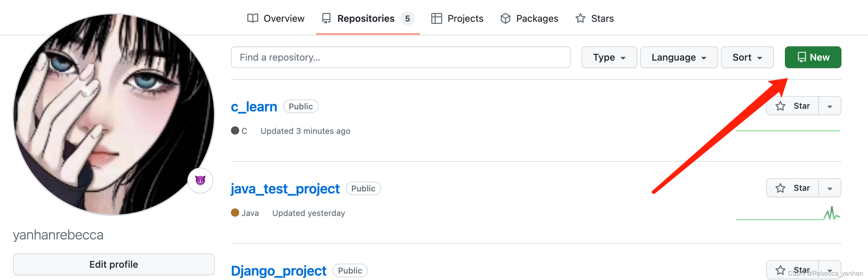868x280 pixels.
Task: Focus the Find a repository search field
Action: (401, 57)
